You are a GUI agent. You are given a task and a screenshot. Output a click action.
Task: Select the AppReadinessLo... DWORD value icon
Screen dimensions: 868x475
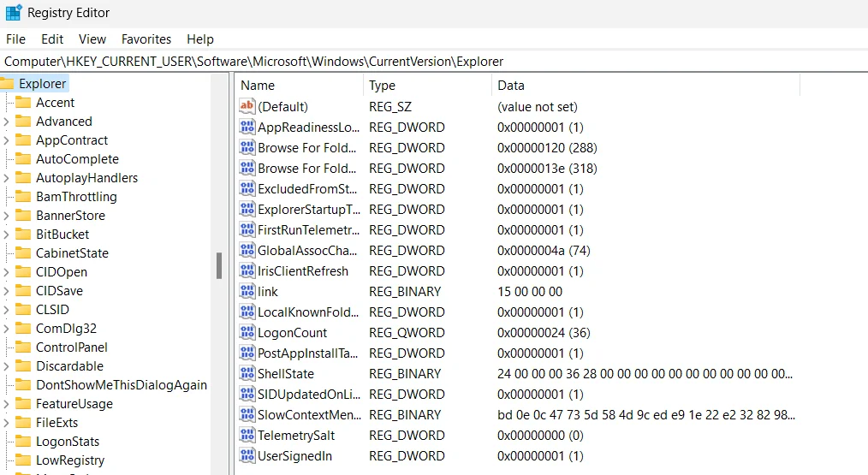(247, 127)
